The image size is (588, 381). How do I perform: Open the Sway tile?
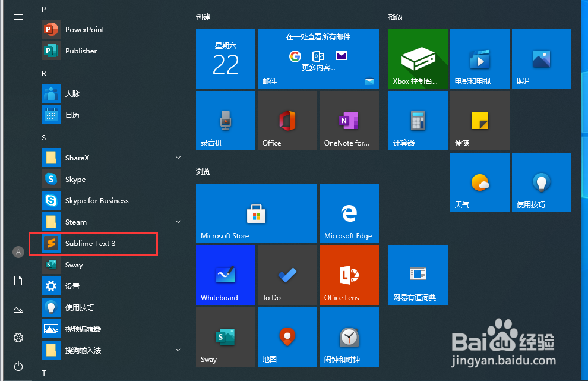(x=226, y=336)
